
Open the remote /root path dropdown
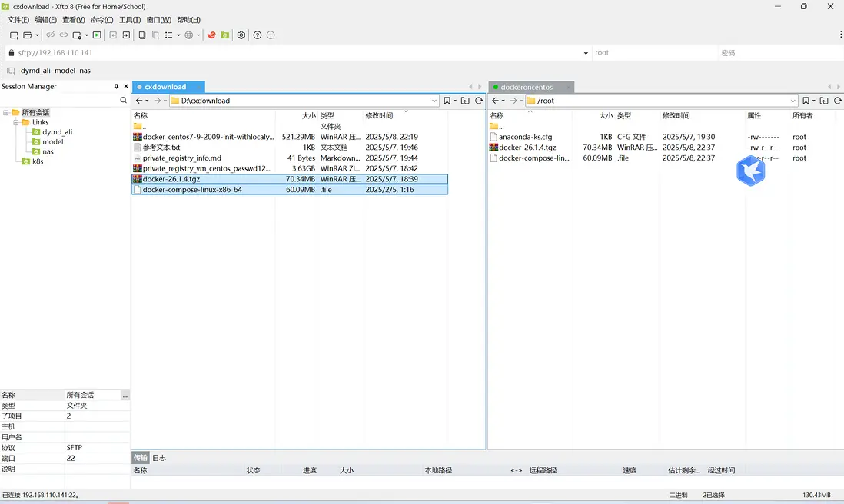click(x=793, y=101)
